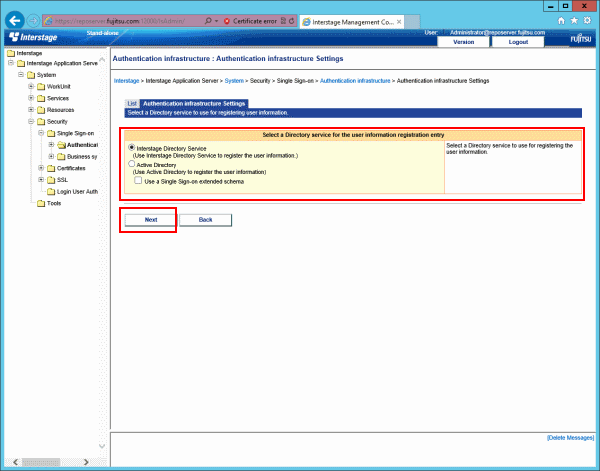This screenshot has width=600, height=471.
Task: Click the Logout button
Action: 518,42
